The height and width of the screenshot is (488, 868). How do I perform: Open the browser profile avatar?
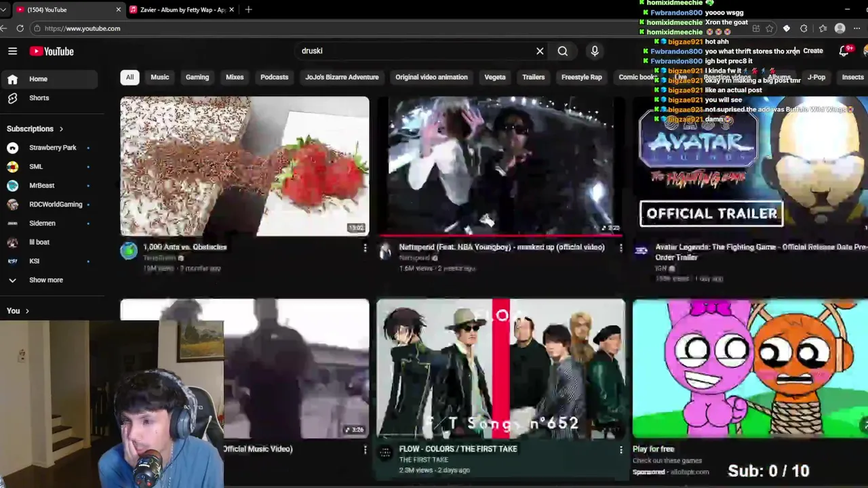[840, 28]
